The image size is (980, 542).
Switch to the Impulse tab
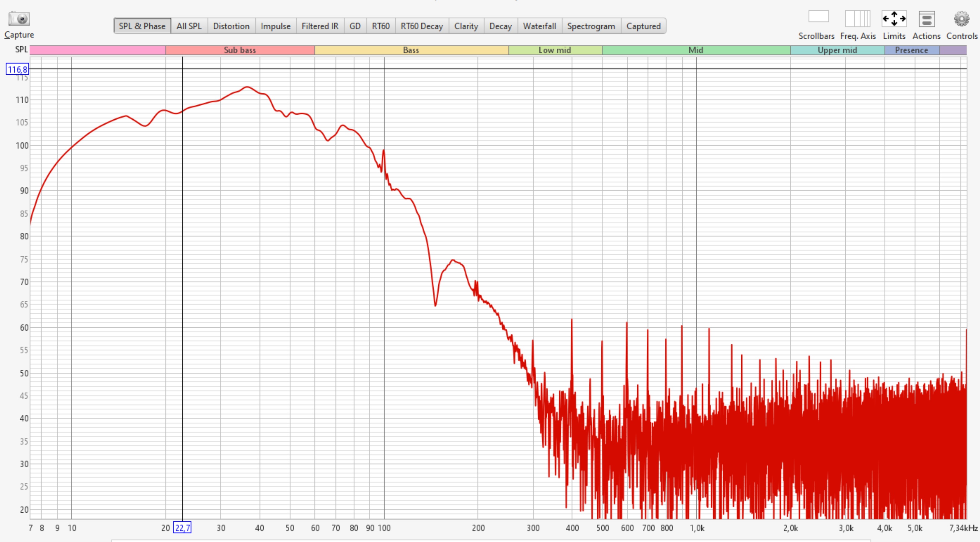(x=276, y=26)
